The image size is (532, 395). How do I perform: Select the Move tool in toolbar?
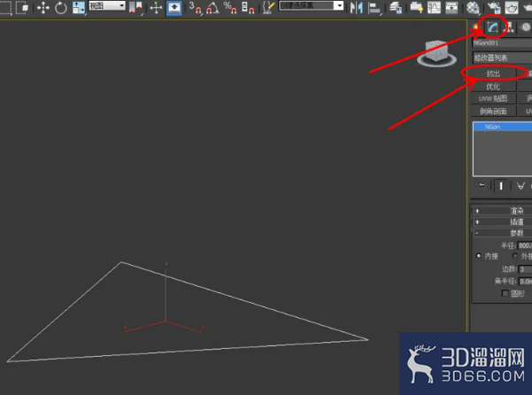pos(43,7)
